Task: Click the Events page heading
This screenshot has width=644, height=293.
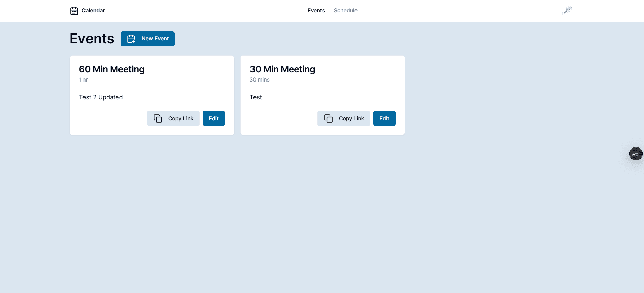Action: point(92,39)
